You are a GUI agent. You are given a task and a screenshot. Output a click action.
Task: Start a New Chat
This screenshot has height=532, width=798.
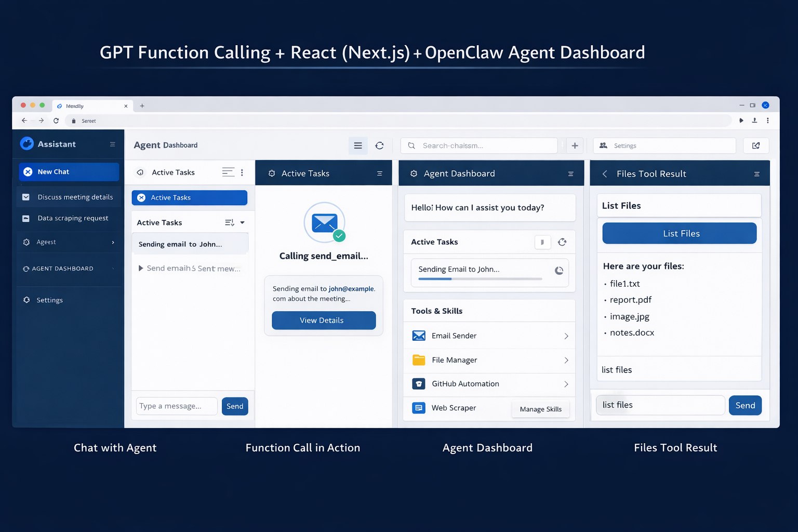click(x=69, y=172)
